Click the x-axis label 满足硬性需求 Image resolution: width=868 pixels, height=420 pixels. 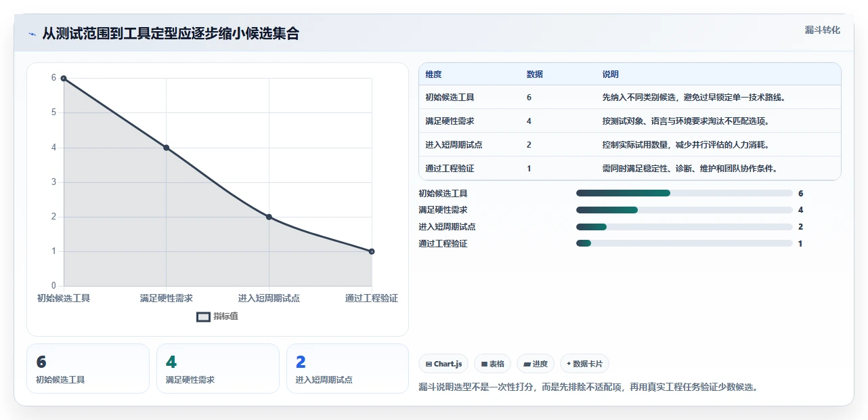coord(167,298)
